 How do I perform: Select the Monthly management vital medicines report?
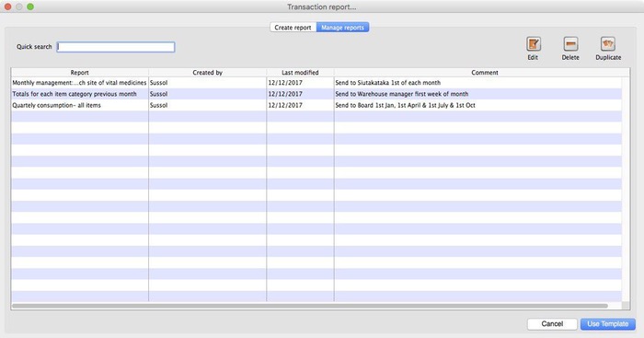pyautogui.click(x=79, y=83)
